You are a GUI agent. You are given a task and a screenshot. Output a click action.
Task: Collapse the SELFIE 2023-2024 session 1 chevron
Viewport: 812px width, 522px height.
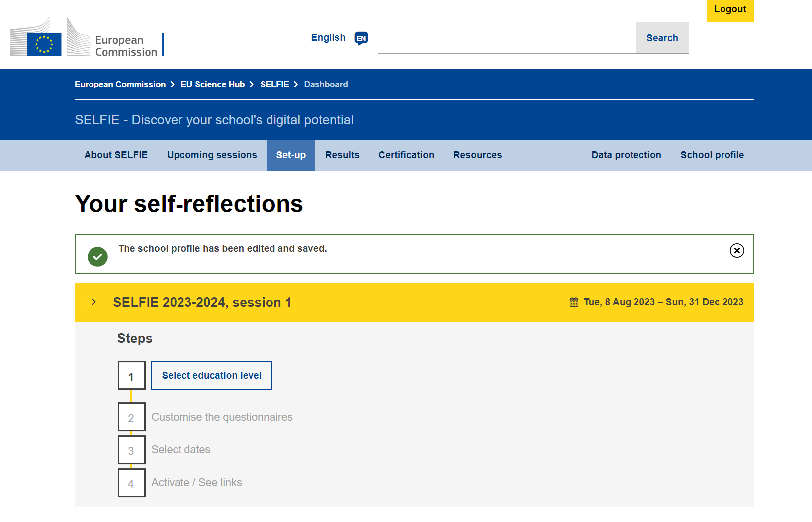tap(94, 302)
